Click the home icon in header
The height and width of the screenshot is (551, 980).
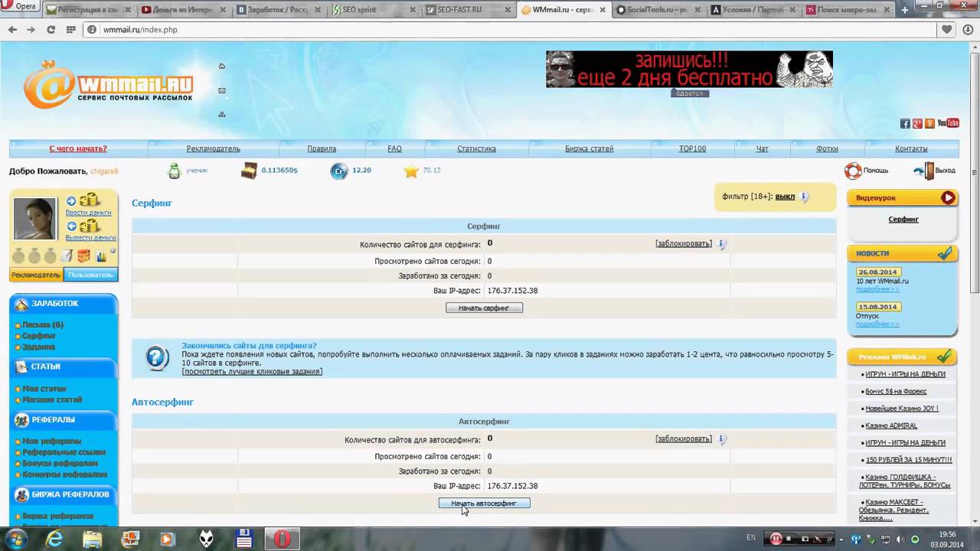[222, 66]
